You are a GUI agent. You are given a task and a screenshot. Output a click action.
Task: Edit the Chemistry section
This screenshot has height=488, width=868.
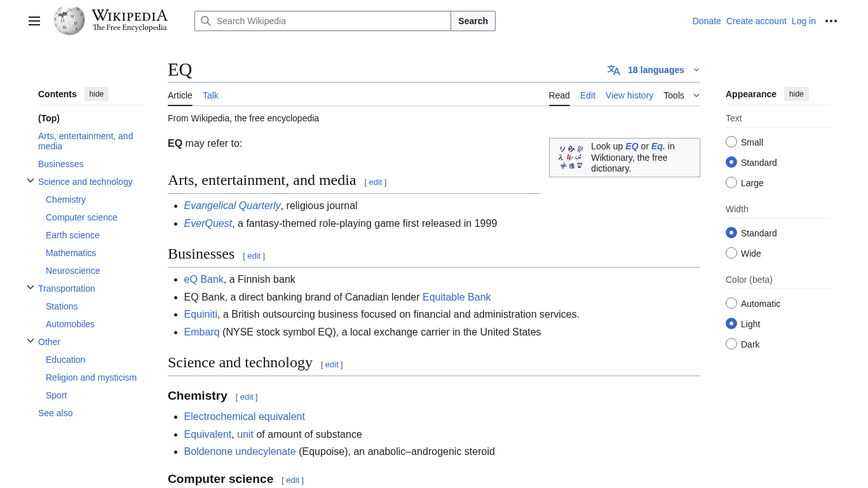[247, 397]
